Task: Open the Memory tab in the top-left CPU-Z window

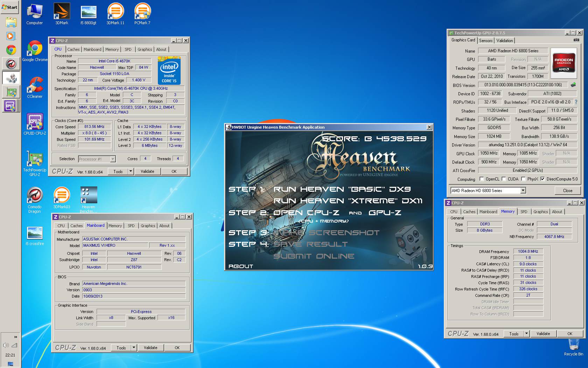Action: point(112,49)
